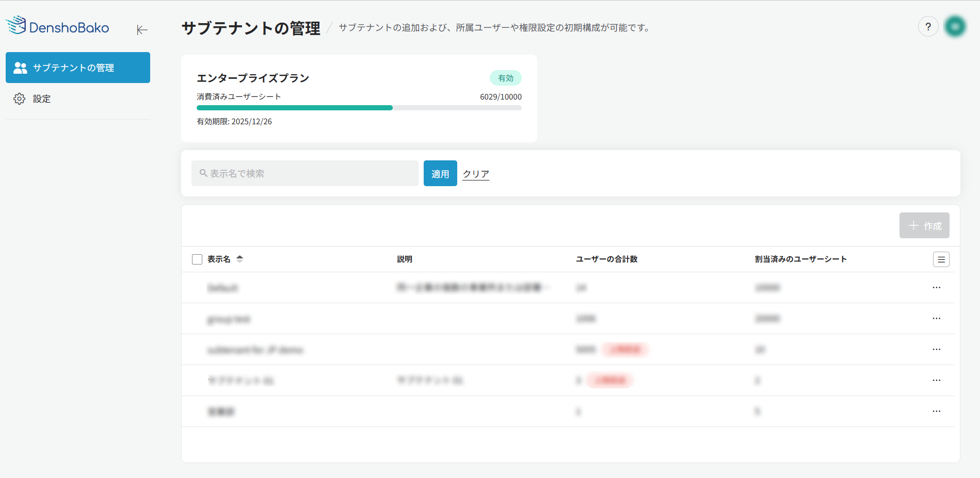Click the エンタープライズプラン title
Image resolution: width=980 pixels, height=478 pixels.
(253, 78)
